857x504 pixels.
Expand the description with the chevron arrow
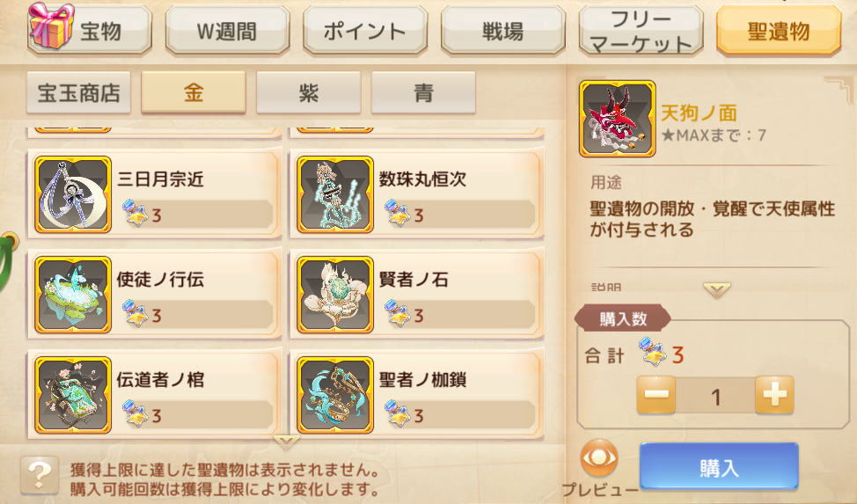pyautogui.click(x=716, y=289)
